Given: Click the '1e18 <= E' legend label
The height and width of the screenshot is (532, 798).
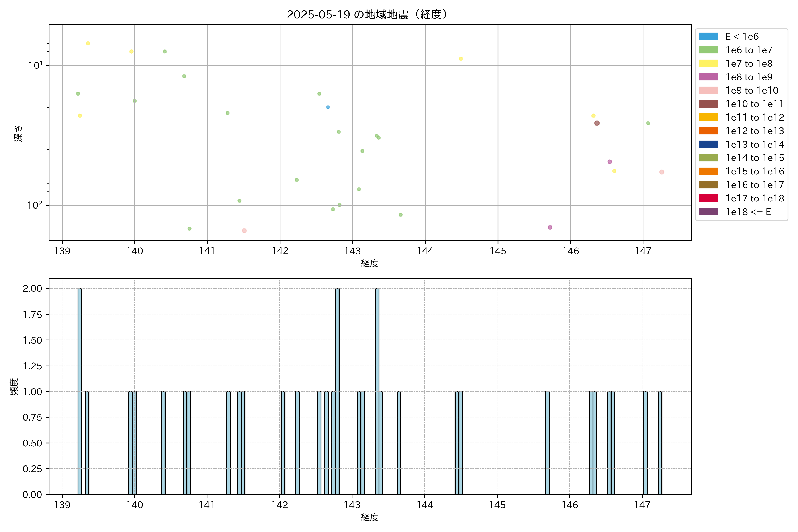Looking at the screenshot, I should (748, 212).
